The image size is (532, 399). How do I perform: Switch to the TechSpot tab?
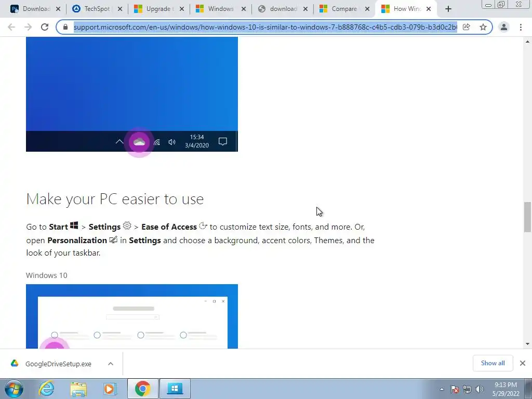point(91,9)
